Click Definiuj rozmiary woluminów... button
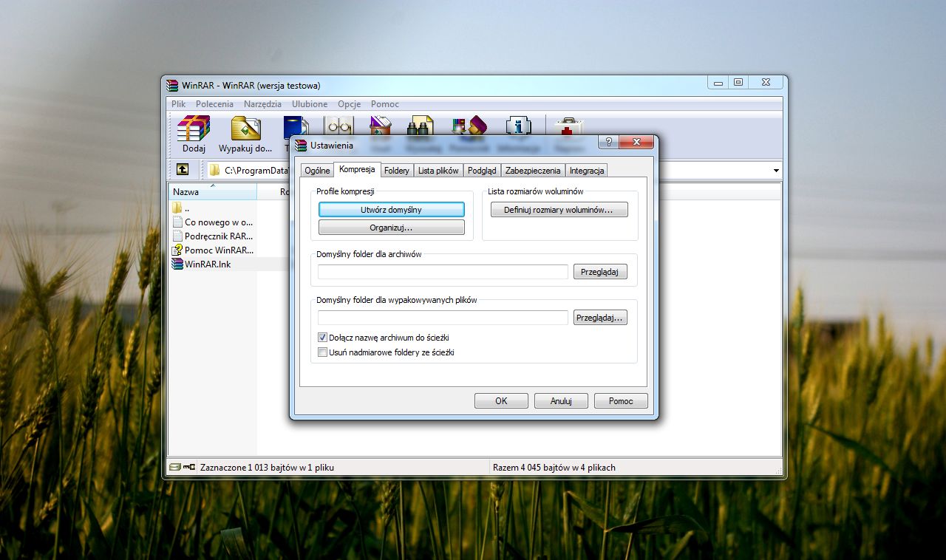Screen dimensions: 946x560 click(559, 210)
